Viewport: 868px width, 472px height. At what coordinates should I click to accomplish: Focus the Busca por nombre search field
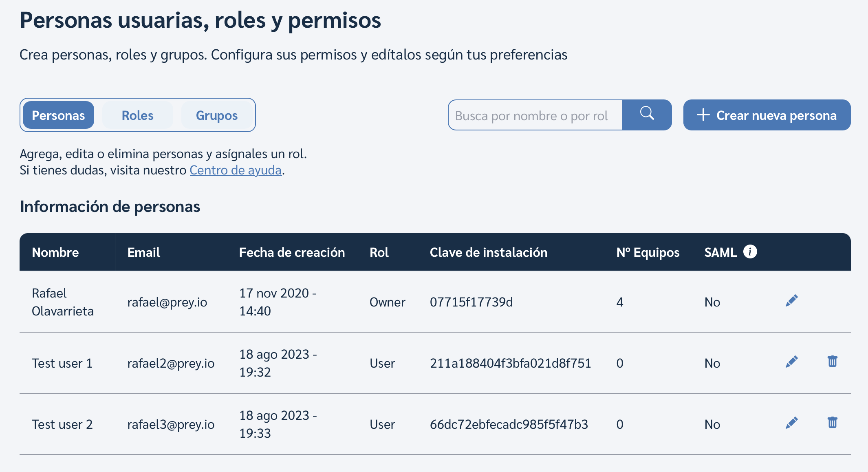(x=535, y=115)
